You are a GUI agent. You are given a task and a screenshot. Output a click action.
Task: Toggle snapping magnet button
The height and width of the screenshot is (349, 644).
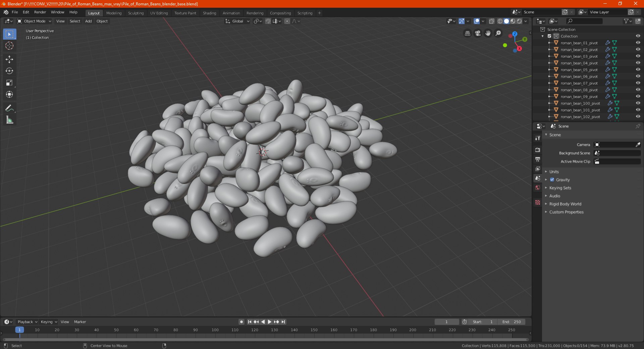click(268, 21)
